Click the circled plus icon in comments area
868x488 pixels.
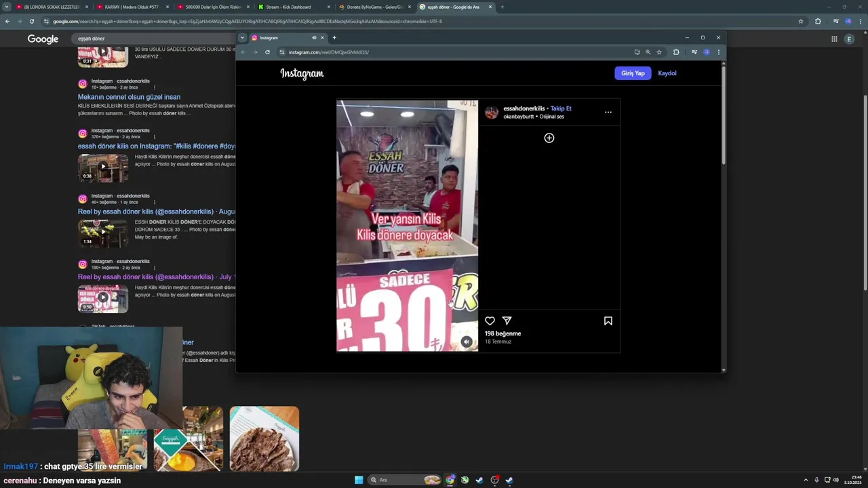tap(549, 138)
